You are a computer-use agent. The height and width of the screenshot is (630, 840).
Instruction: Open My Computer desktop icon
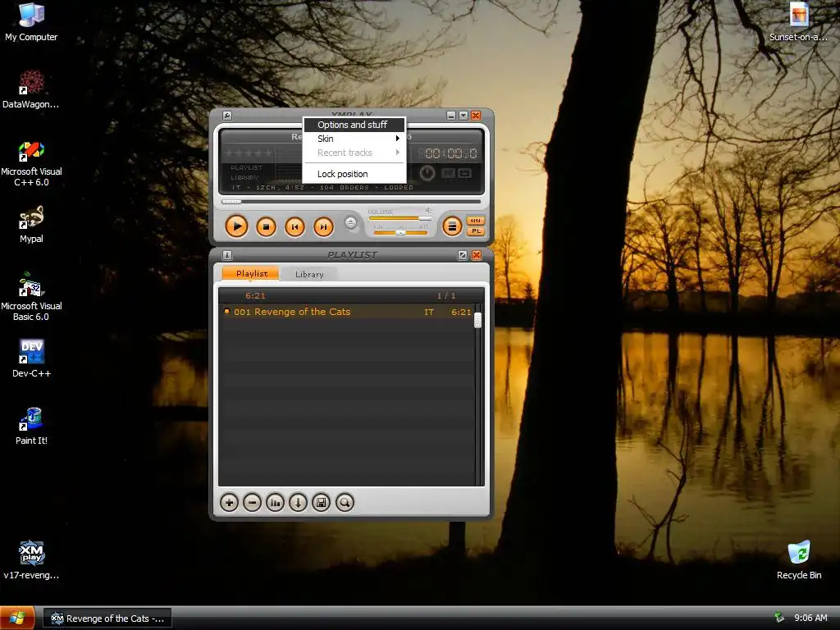click(31, 22)
